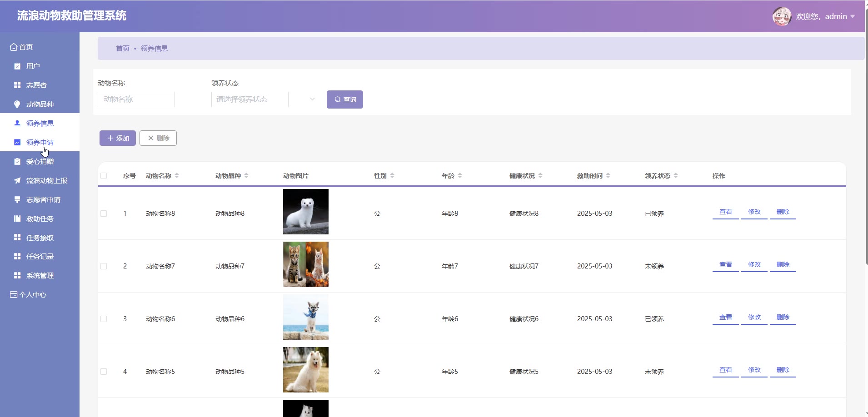
Task: Click the 动物名称 search input field
Action: coord(136,99)
